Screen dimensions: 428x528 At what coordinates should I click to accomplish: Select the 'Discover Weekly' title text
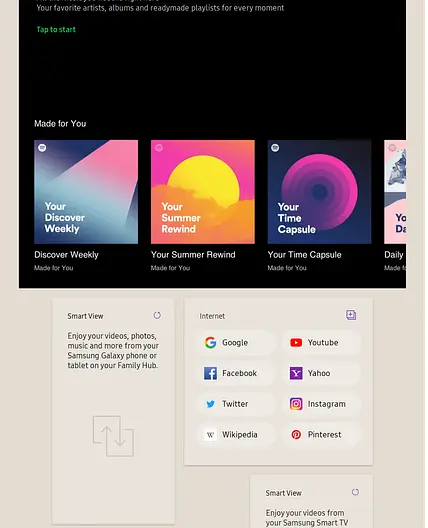[x=66, y=255]
